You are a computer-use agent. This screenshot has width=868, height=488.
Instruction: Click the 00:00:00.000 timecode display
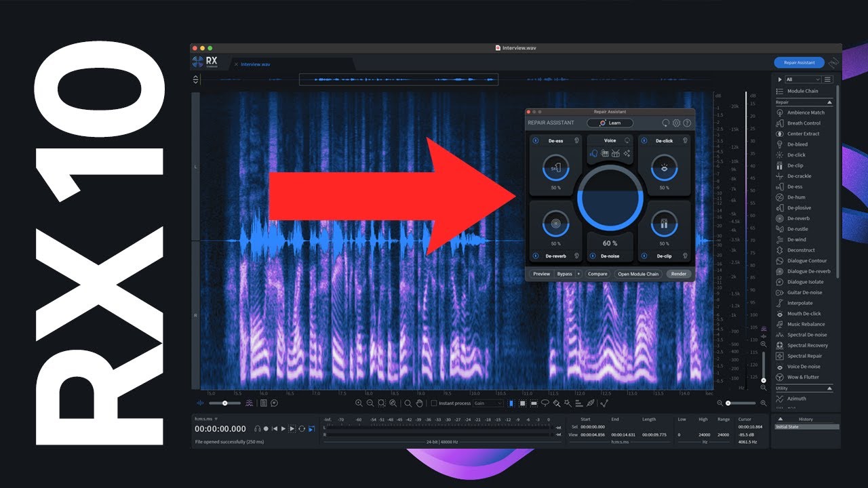[x=220, y=429]
